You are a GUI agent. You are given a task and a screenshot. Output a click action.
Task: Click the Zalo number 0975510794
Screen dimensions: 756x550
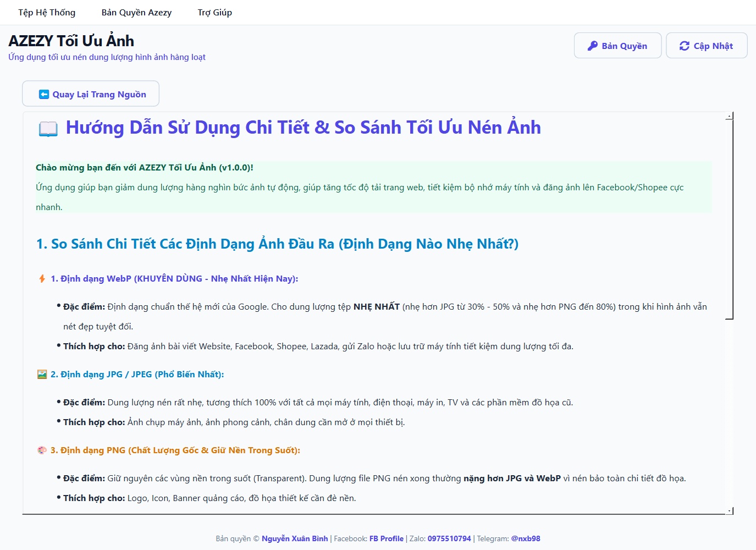tap(449, 538)
